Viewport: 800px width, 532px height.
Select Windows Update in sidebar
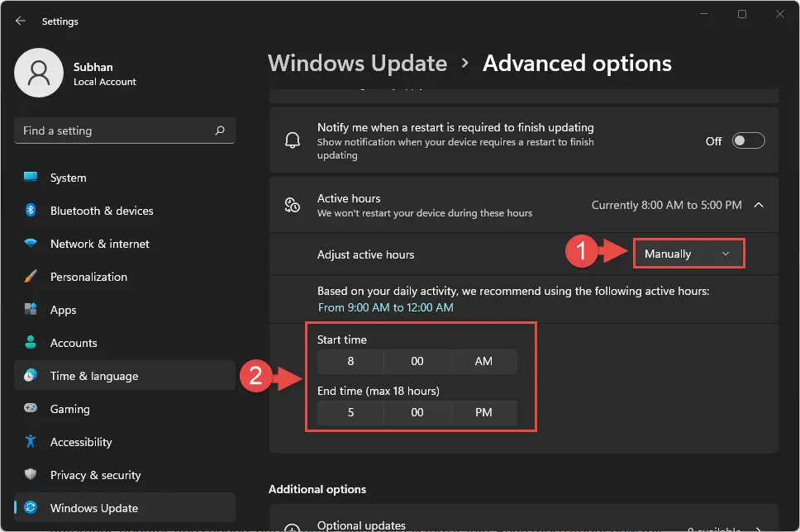click(125, 508)
